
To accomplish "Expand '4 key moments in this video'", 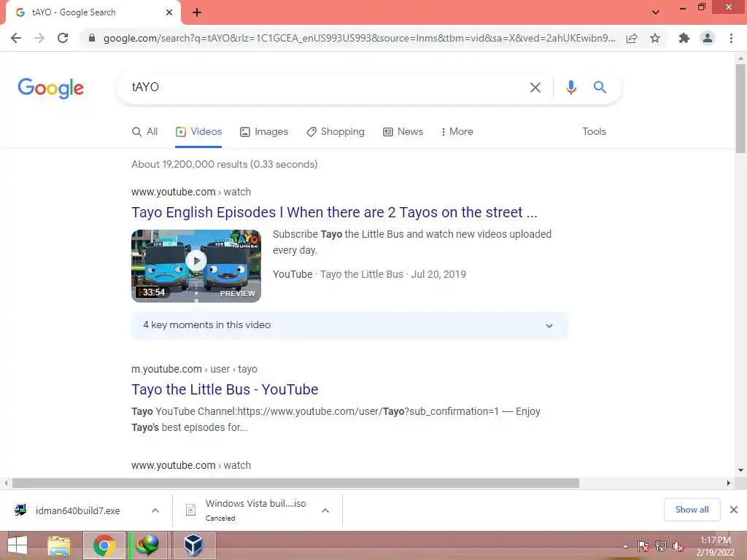I will [x=350, y=326].
